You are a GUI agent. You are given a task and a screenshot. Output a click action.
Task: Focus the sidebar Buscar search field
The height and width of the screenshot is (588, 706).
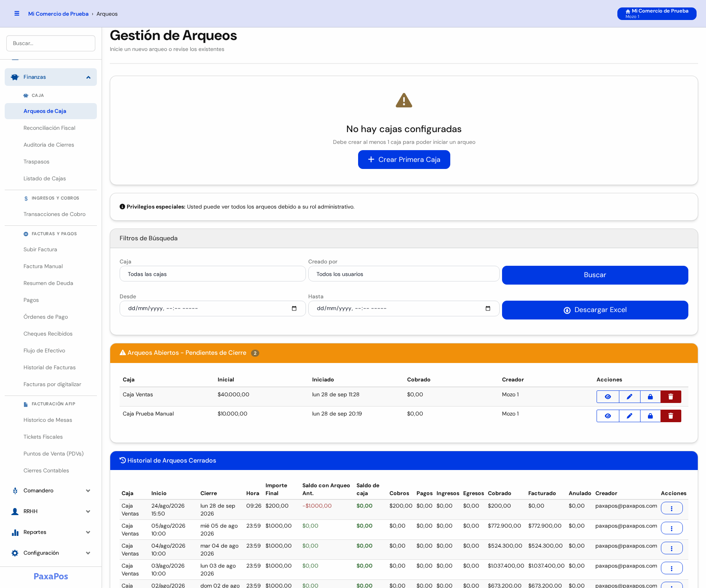(51, 44)
